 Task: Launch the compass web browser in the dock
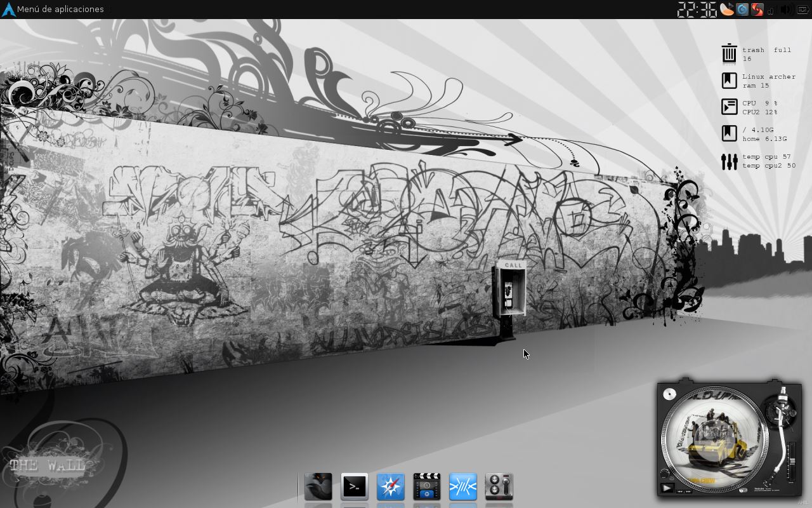pyautogui.click(x=391, y=487)
